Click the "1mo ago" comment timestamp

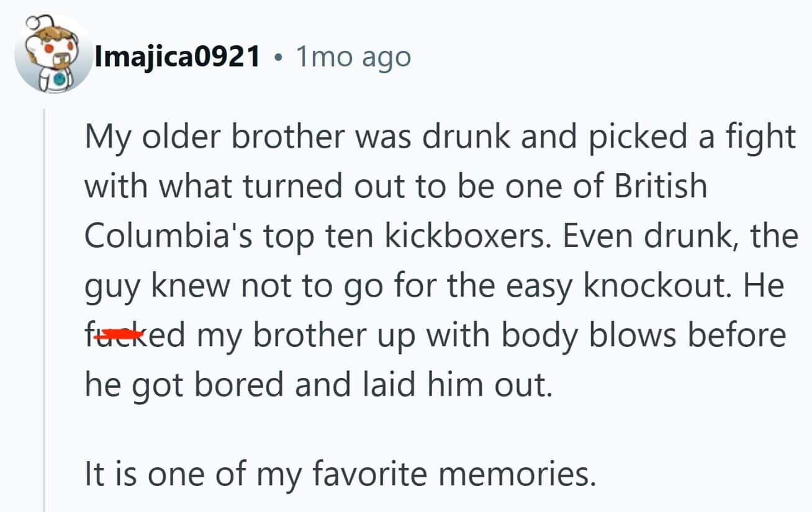click(x=353, y=57)
